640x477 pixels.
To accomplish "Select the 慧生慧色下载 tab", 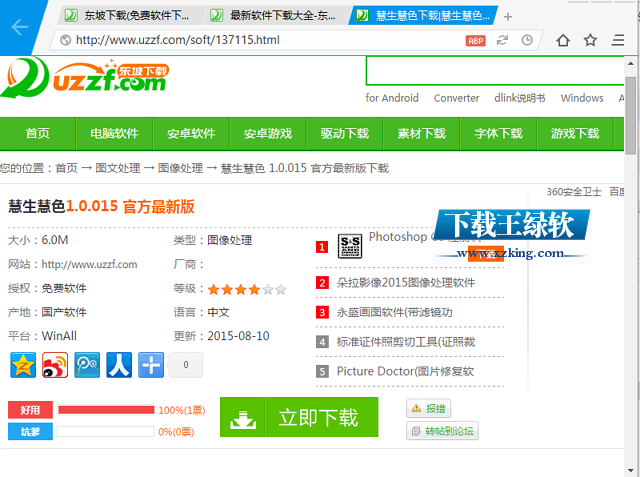I will click(423, 16).
